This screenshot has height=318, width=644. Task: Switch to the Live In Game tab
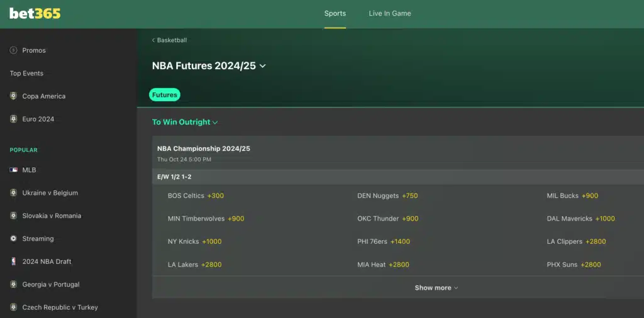pyautogui.click(x=390, y=14)
